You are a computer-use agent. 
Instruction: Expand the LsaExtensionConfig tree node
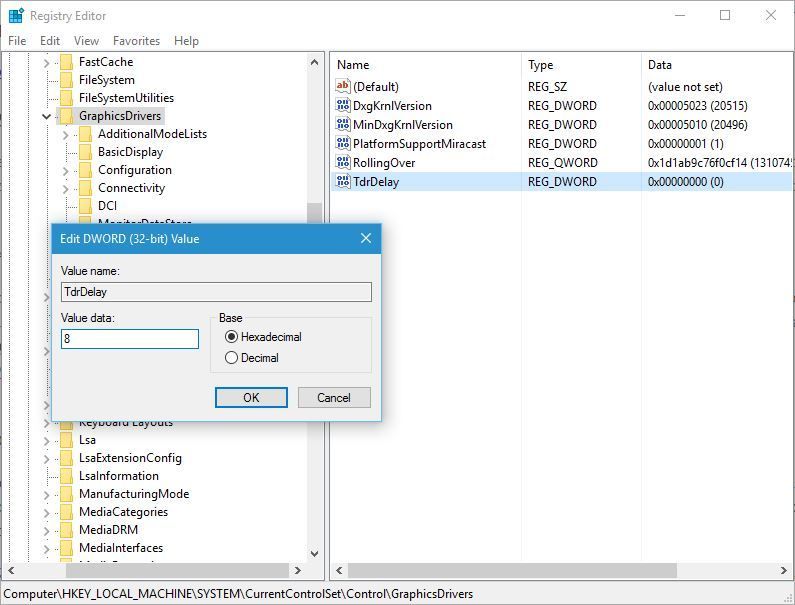(x=47, y=459)
